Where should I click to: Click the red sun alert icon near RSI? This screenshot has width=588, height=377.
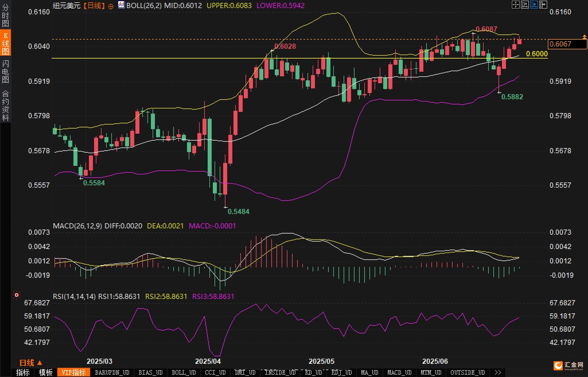(17, 295)
